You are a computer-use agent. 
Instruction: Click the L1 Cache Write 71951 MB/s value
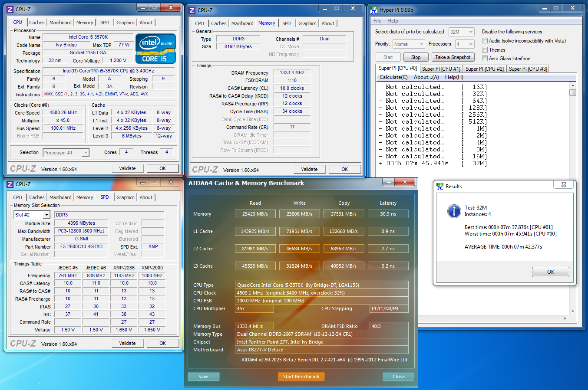[299, 231]
